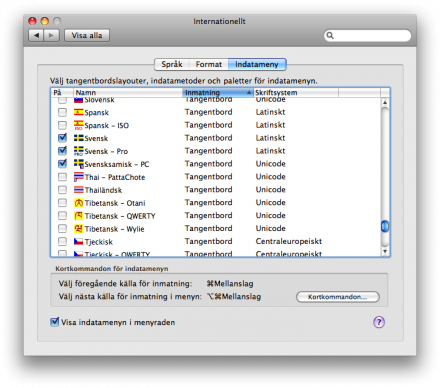Click the blue scrollbar thumb

tap(385, 226)
